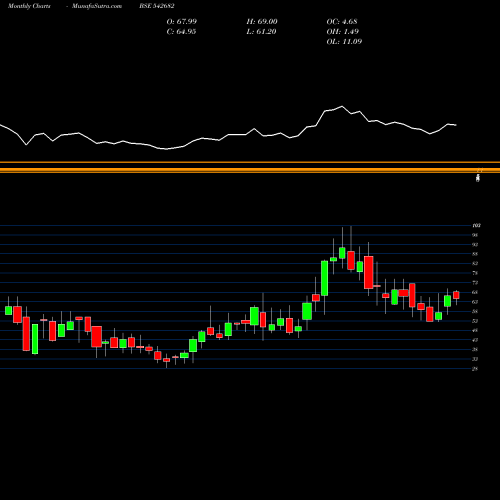500x500 pixels.
Task: Click the latest red candle at chart's right end
Action: coord(456,295)
